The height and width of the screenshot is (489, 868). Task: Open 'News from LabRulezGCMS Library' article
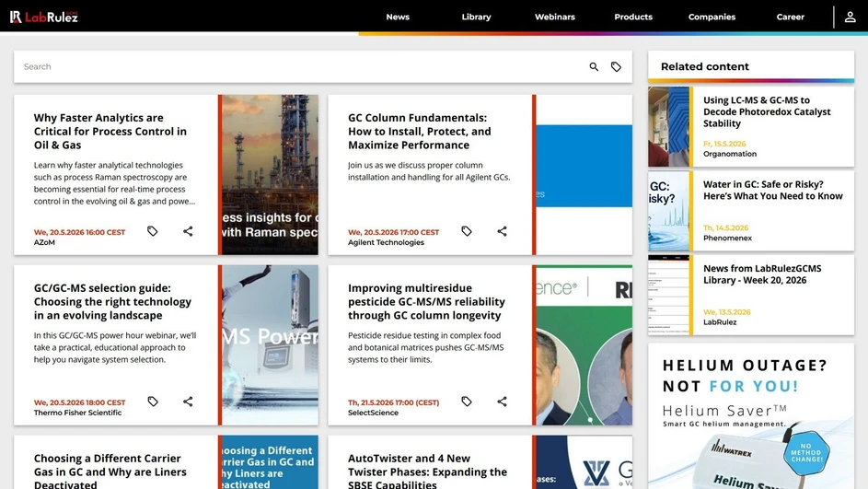click(x=762, y=274)
